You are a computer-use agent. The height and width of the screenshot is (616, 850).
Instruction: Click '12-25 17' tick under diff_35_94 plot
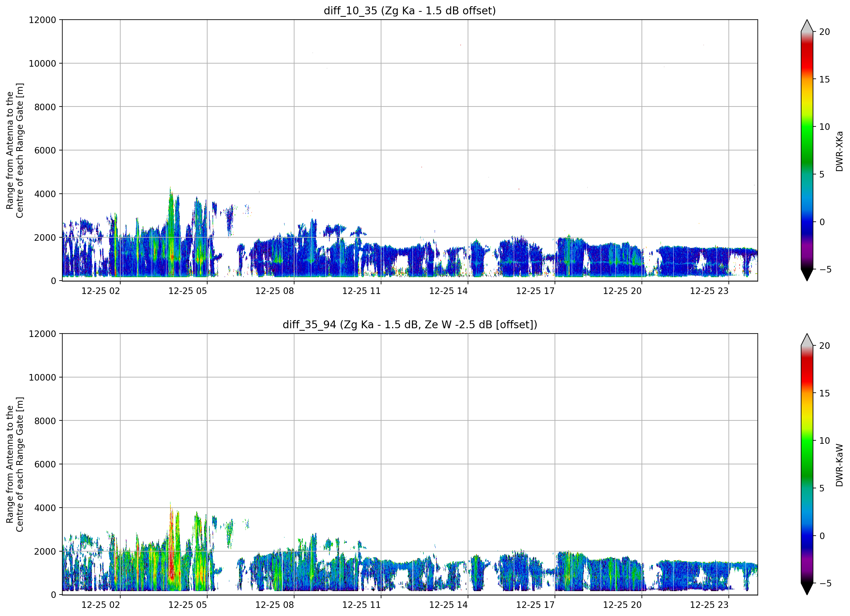[535, 605]
